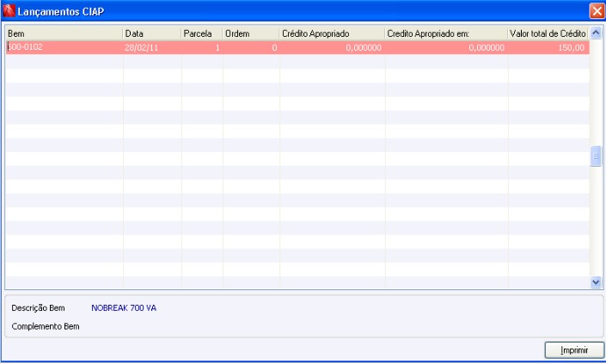Click the Parcela column header

click(202, 33)
